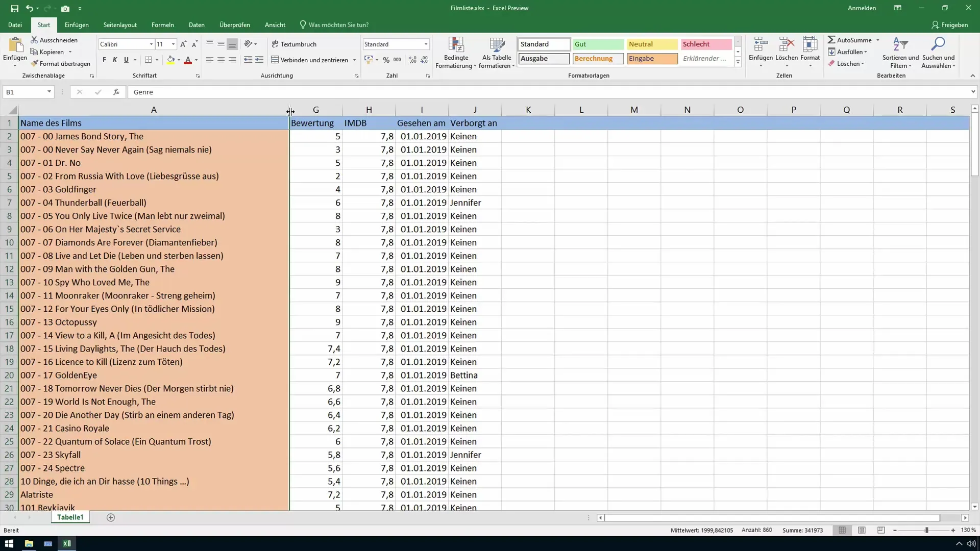The image size is (980, 551).
Task: Apply percent number format
Action: click(x=386, y=60)
